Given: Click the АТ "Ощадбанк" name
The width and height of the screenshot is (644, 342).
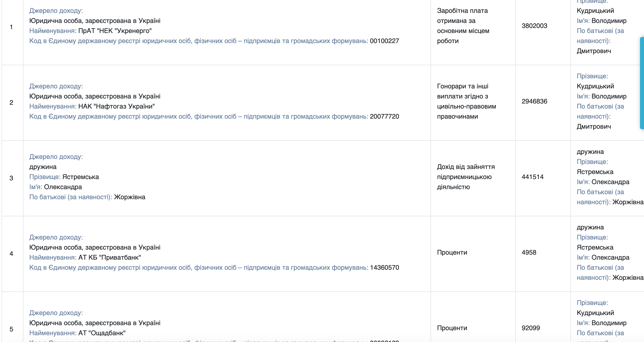Looking at the screenshot, I should click(x=102, y=333).
